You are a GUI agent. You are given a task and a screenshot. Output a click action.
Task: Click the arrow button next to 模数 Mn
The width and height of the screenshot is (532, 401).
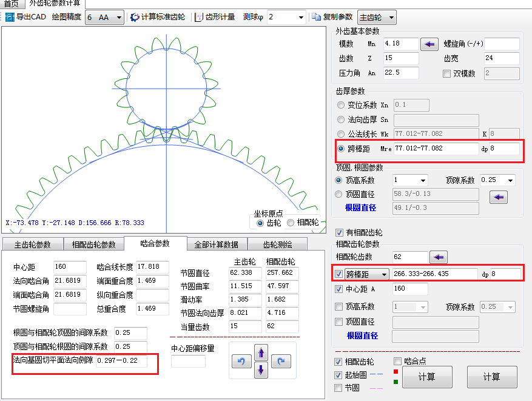(429, 44)
